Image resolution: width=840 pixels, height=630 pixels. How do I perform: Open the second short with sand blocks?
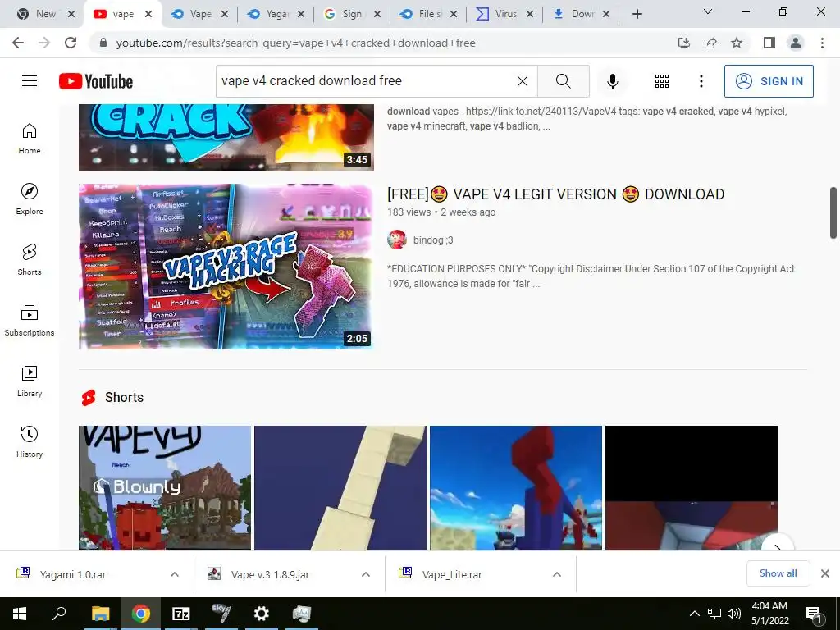click(340, 487)
